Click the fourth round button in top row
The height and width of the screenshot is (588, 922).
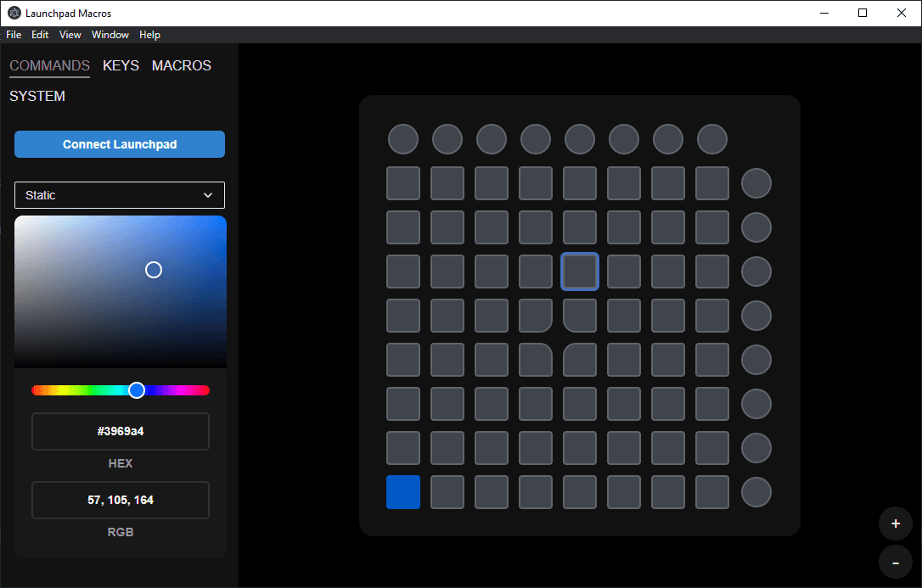click(x=535, y=139)
